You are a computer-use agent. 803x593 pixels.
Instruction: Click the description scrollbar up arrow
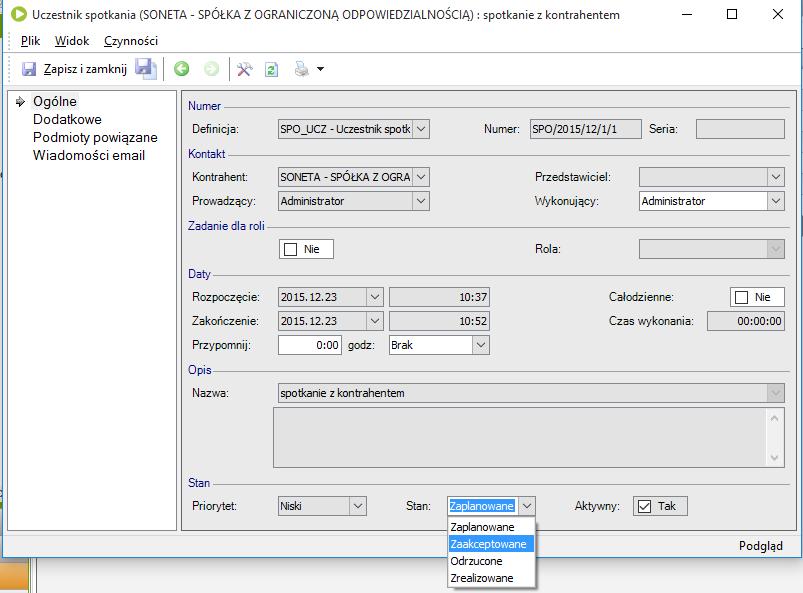[774, 418]
